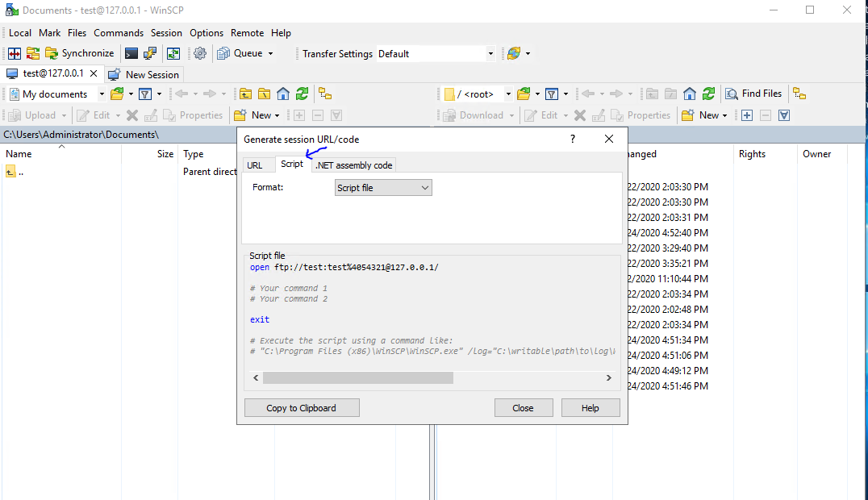The image size is (868, 500).
Task: Click the globe refresh icon near Transfer Settings
Action: [514, 53]
